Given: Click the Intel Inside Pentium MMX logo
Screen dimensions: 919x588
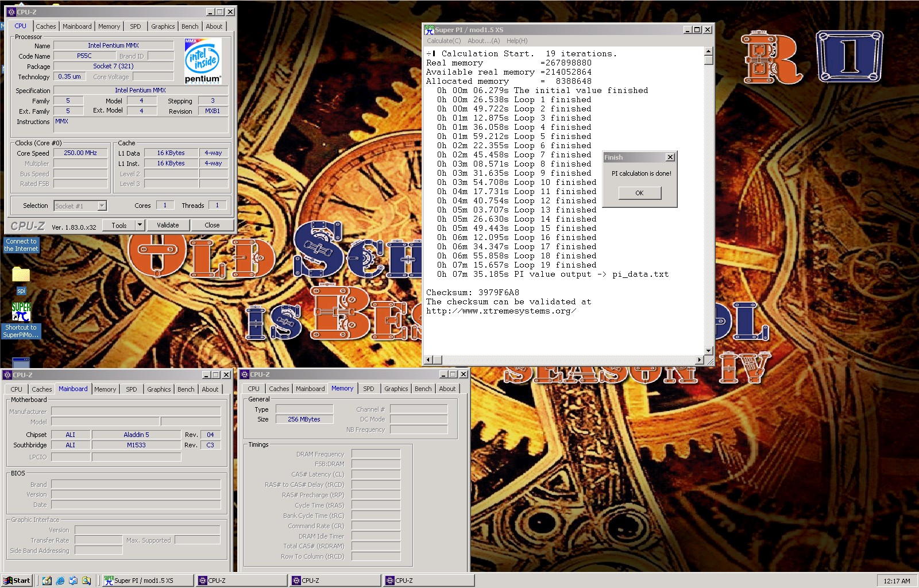Looking at the screenshot, I should (x=203, y=61).
